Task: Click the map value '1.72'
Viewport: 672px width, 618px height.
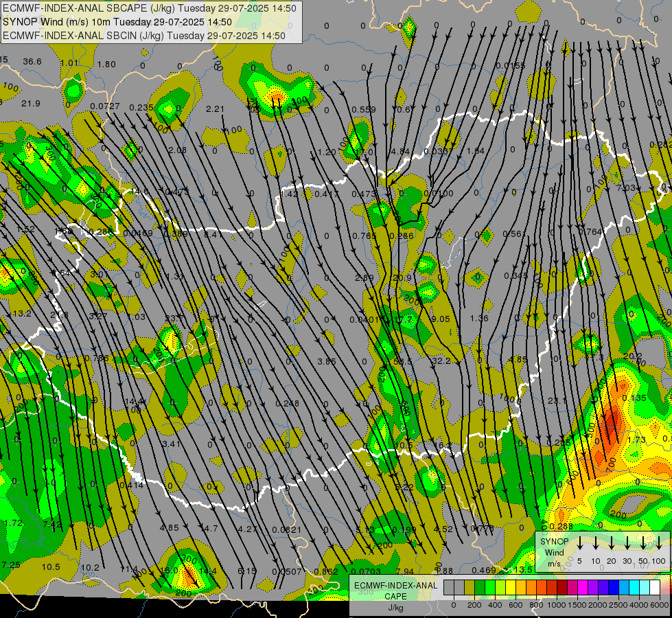Action: click(13, 523)
